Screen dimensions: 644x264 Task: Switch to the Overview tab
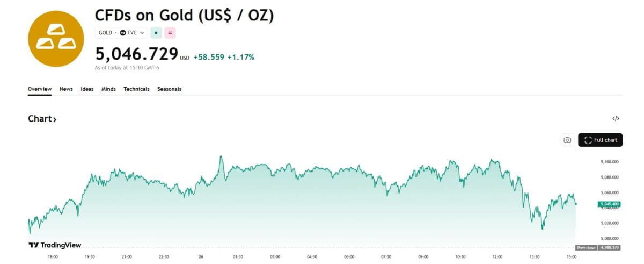(40, 89)
